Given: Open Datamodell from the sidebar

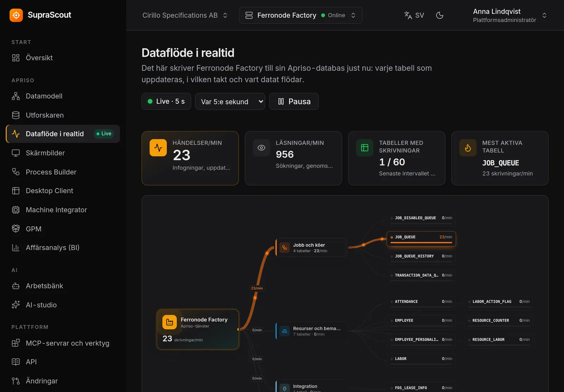Looking at the screenshot, I should (x=63, y=96).
